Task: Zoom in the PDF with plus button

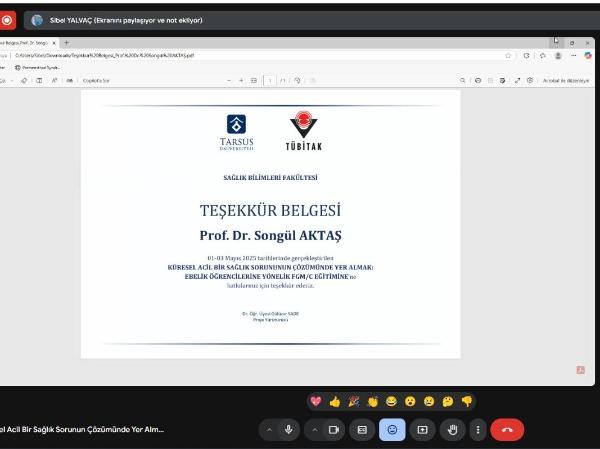Action: pyautogui.click(x=241, y=80)
